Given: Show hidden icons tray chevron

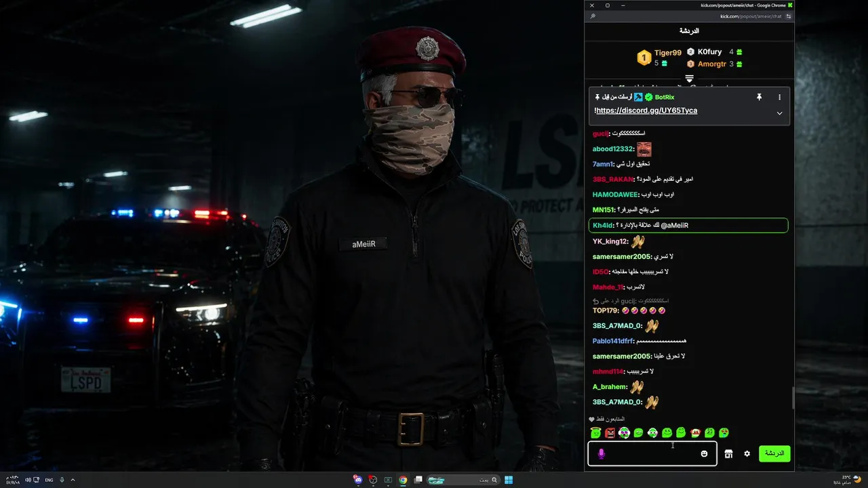Looking at the screenshot, I should (73, 480).
